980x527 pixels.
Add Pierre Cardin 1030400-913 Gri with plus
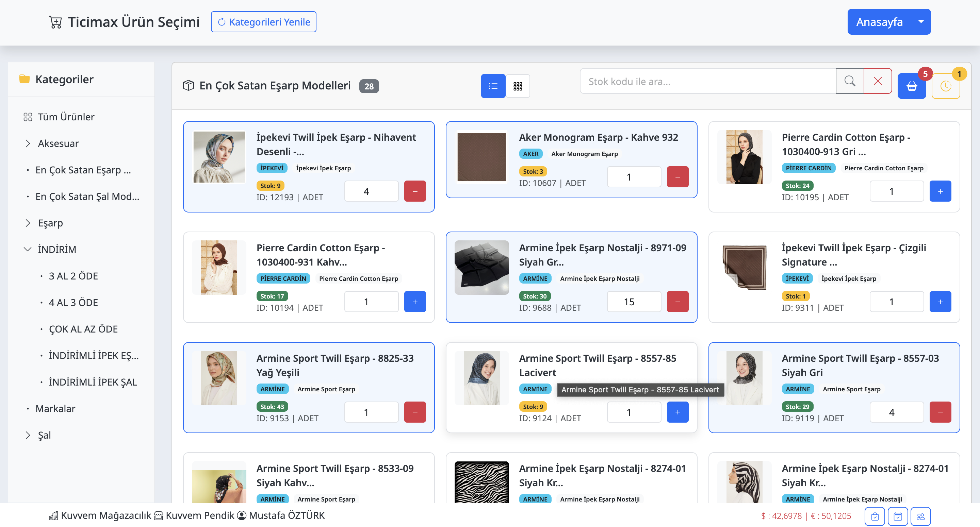click(940, 191)
